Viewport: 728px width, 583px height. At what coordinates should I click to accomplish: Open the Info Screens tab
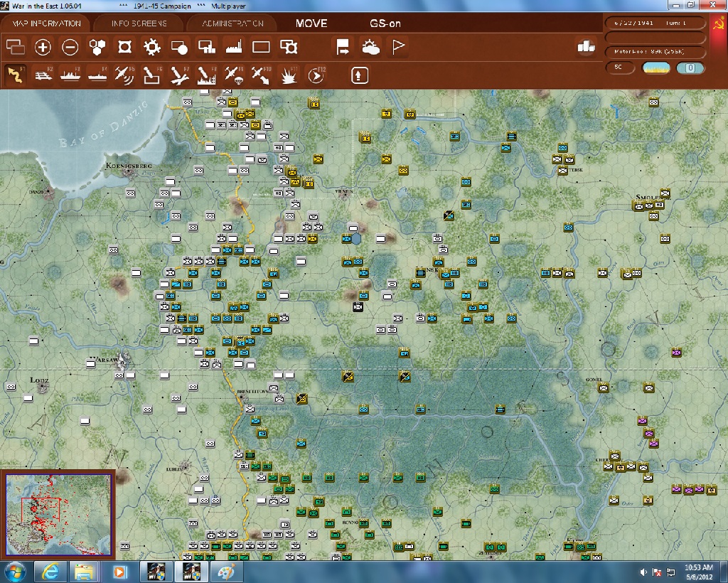coord(139,23)
